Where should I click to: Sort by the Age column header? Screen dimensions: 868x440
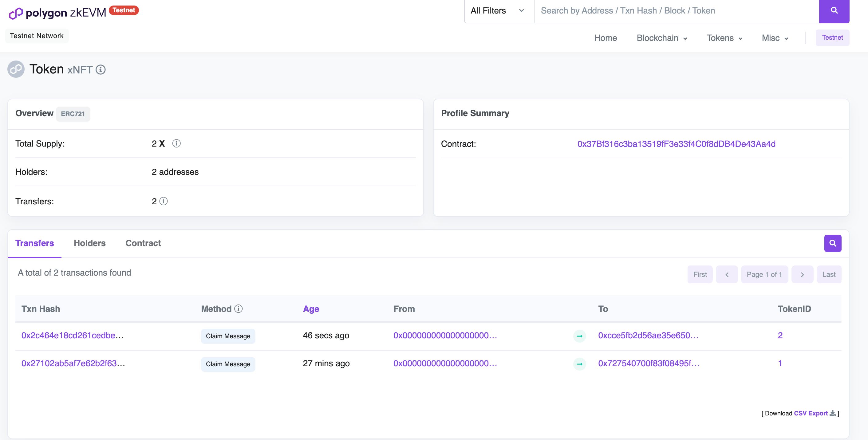[311, 309]
